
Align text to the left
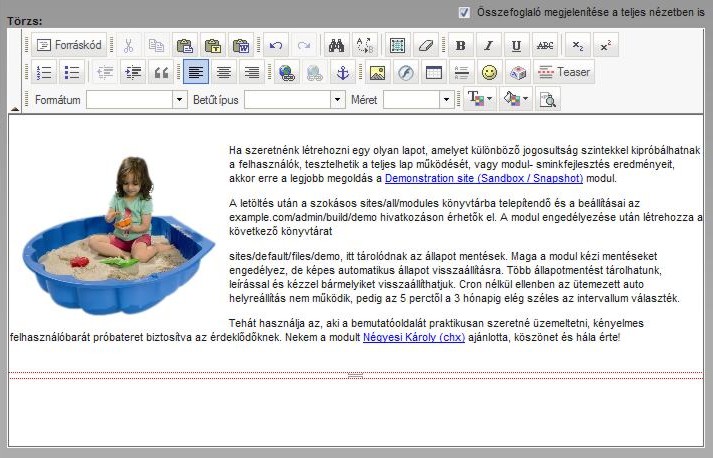196,72
